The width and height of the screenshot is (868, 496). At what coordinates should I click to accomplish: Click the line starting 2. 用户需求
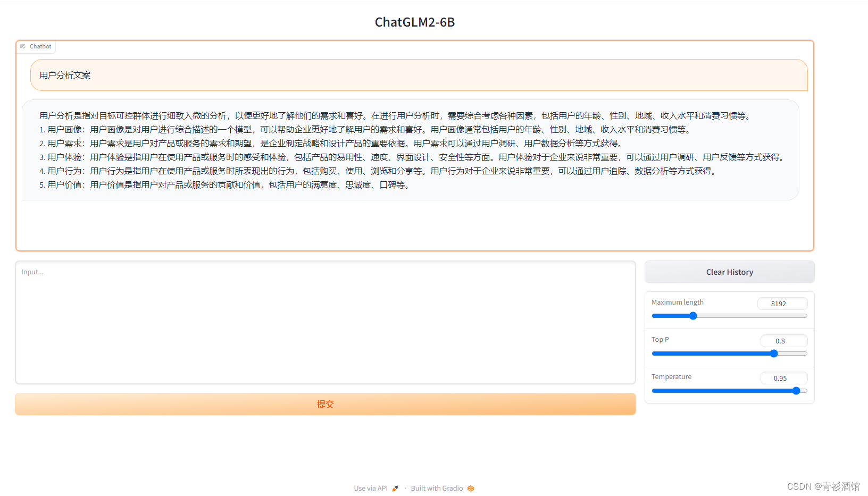coord(331,144)
